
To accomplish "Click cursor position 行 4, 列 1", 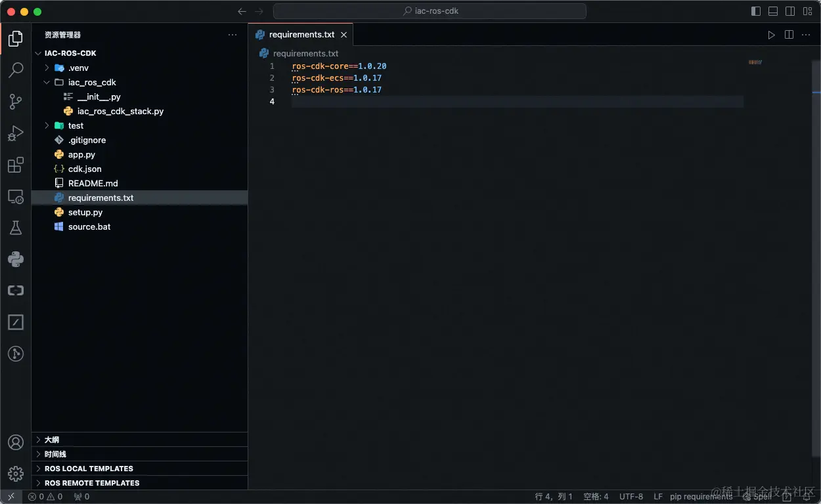I will coord(554,497).
